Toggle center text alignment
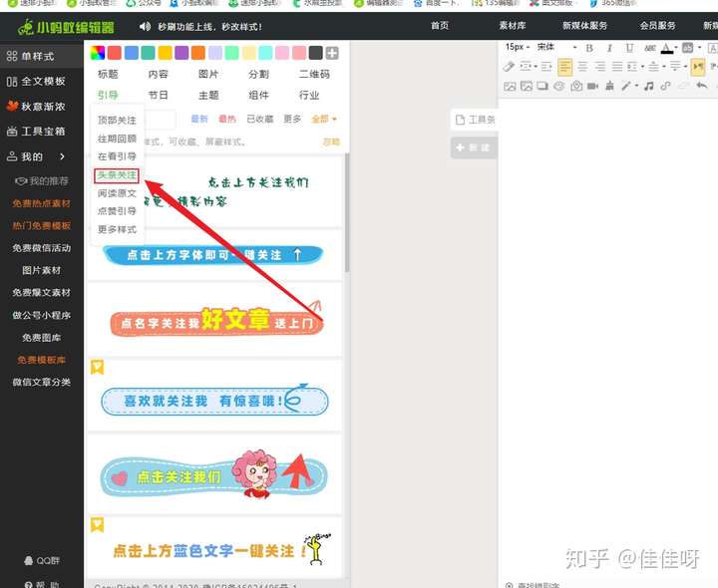Viewport: 718px width, 588px height. click(x=582, y=67)
